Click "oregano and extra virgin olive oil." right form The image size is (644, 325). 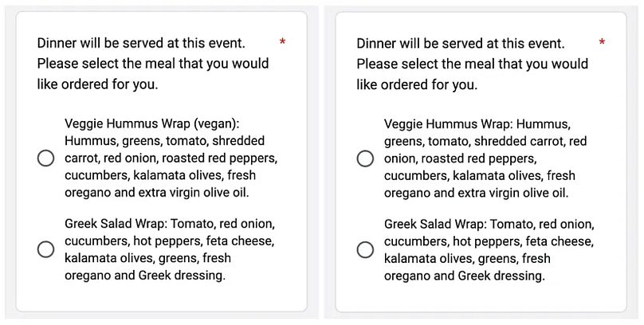click(x=477, y=193)
